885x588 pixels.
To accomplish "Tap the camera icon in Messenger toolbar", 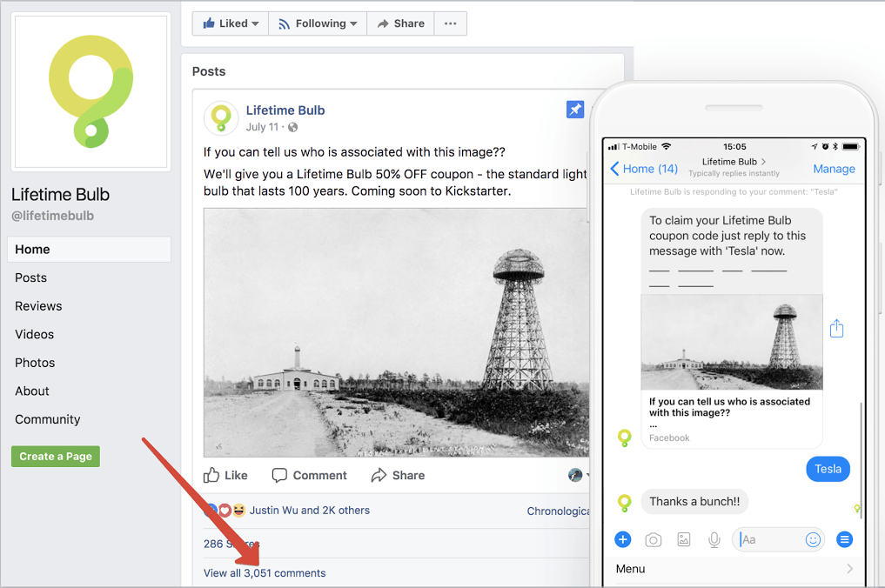I will (x=653, y=540).
